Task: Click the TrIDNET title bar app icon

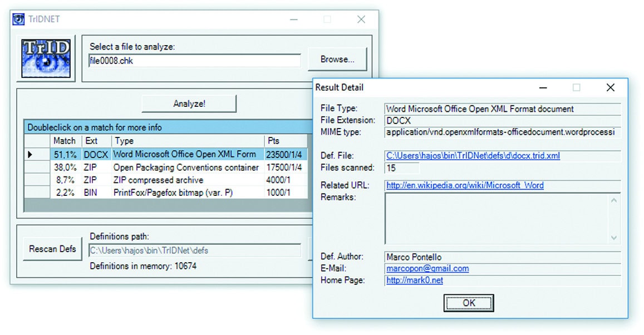Action: (x=19, y=19)
